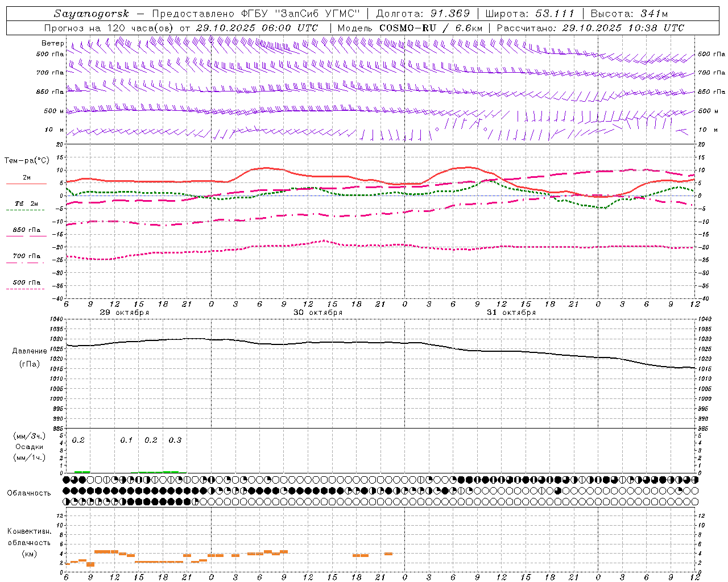728x582 pixels.
Task: Click the dotted line sample under 'Td 2м'
Action: tap(25, 210)
